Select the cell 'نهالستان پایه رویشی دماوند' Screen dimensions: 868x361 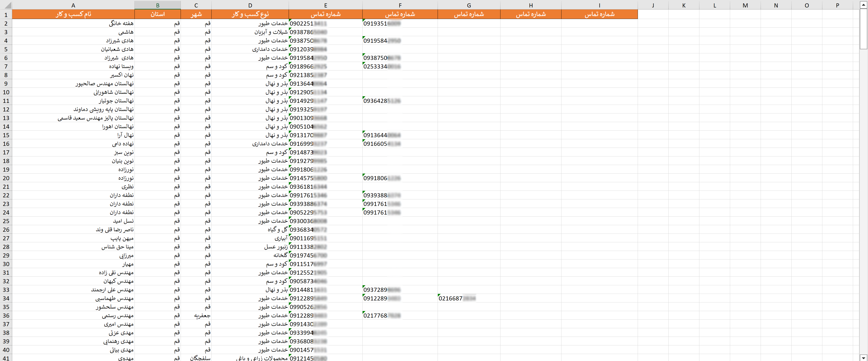pyautogui.click(x=73, y=109)
